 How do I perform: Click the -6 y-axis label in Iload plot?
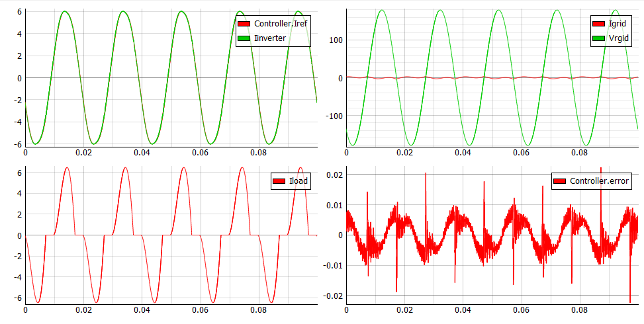[17, 298]
